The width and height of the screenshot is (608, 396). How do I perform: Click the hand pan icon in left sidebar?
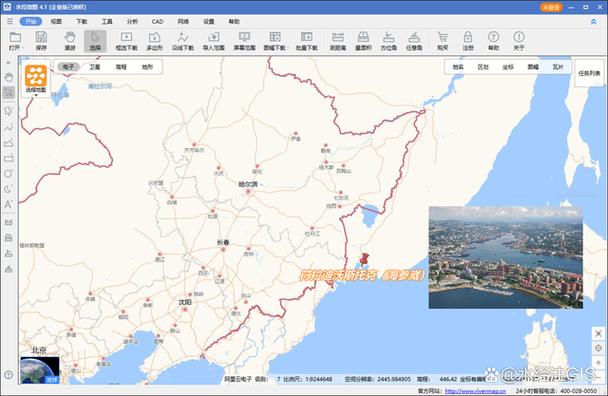[9, 77]
